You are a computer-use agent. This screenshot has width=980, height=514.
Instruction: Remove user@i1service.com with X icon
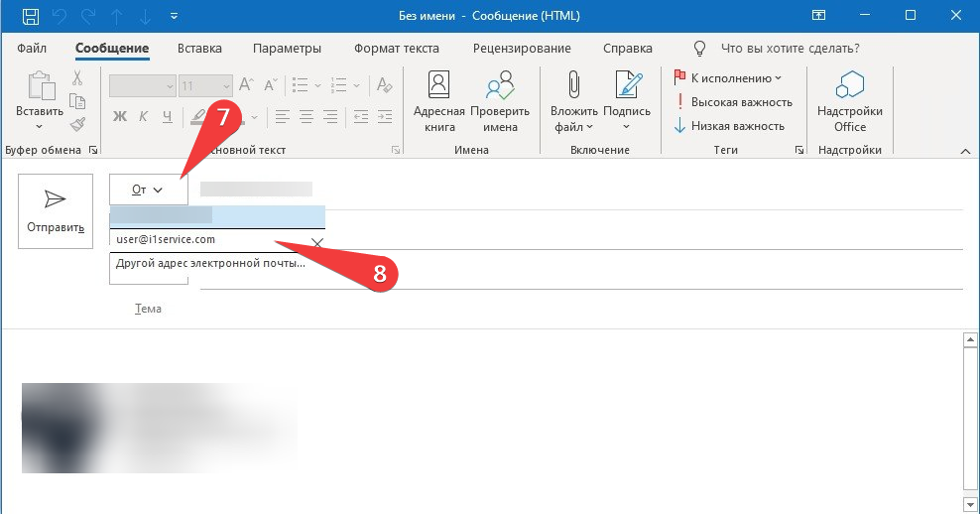[317, 243]
